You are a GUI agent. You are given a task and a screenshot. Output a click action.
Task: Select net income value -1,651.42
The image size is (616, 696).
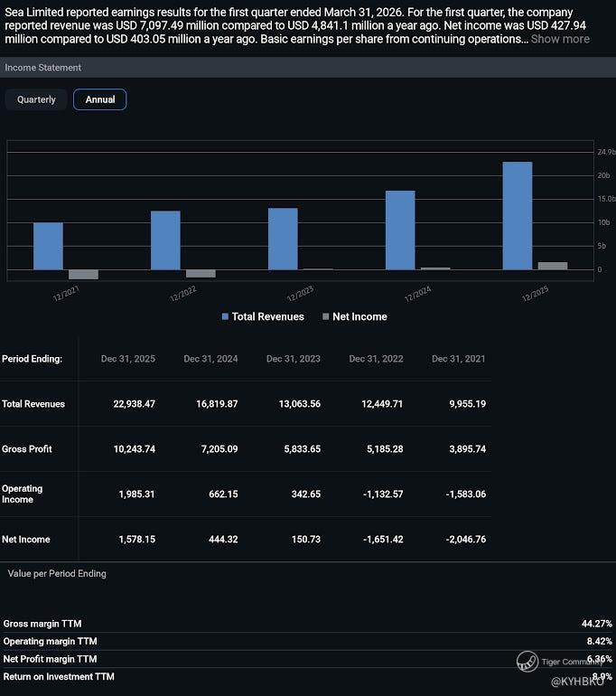pos(383,540)
